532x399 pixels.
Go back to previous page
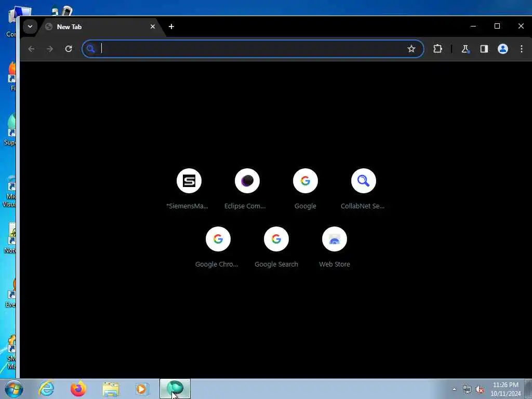[x=31, y=49]
